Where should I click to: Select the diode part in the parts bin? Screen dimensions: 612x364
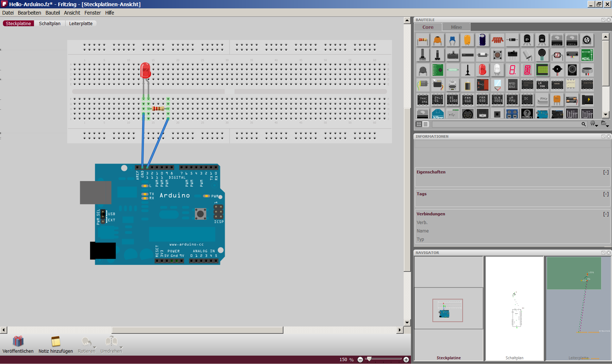click(x=512, y=40)
